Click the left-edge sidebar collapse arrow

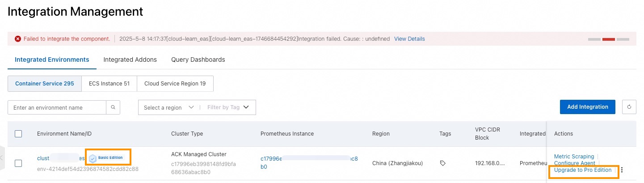coord(2,157)
